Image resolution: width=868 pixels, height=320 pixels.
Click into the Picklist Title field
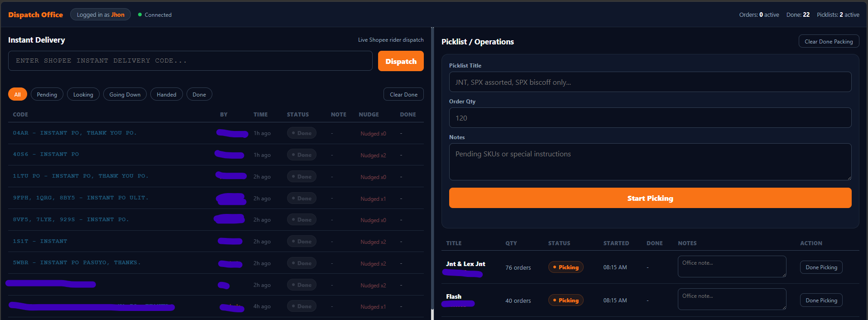(x=650, y=82)
